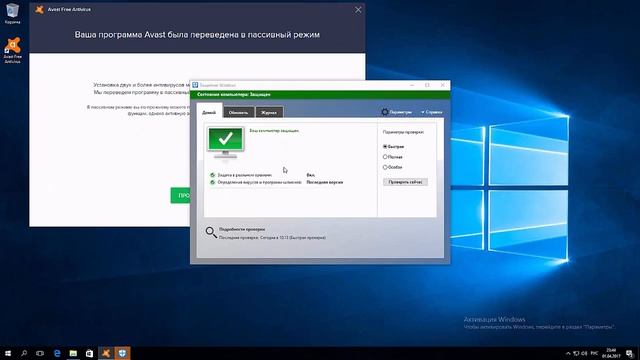Image resolution: width=640 pixels, height=360 pixels.
Task: Minimize the Windows Defender window
Action: point(412,85)
